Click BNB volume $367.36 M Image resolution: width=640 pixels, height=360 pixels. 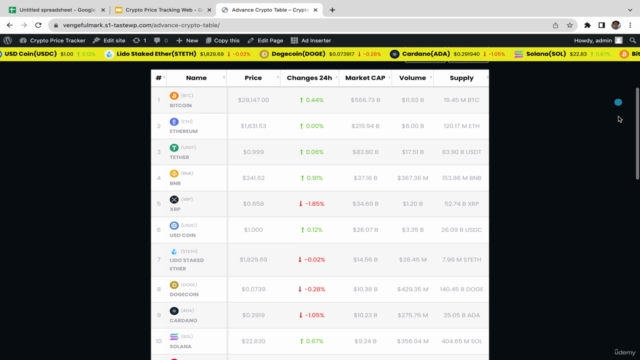(x=413, y=178)
